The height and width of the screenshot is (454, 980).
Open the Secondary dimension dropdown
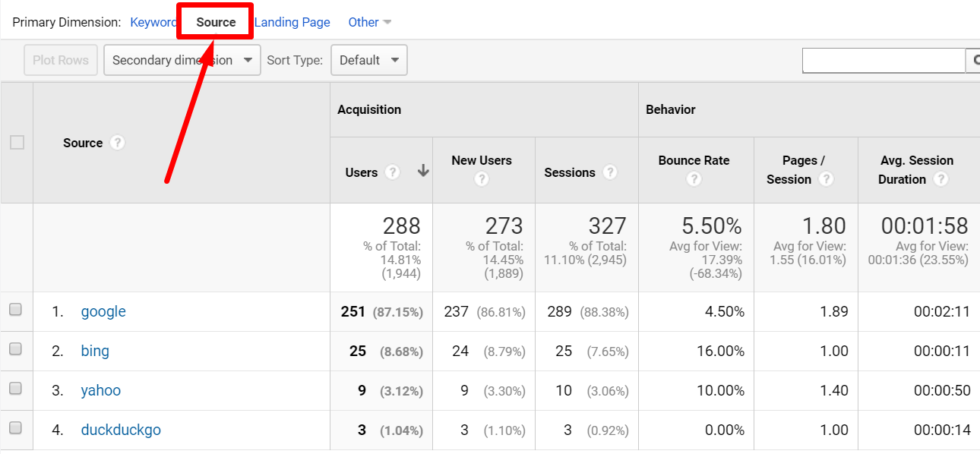182,60
